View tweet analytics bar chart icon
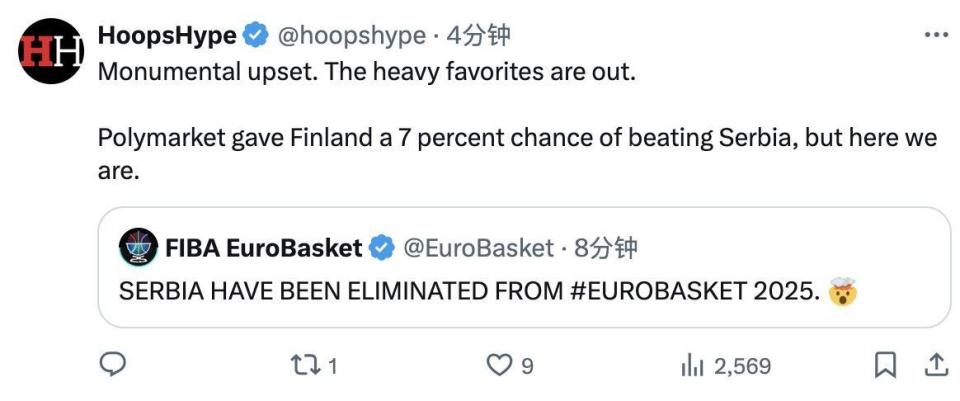Image resolution: width=960 pixels, height=401 pixels. point(692,366)
